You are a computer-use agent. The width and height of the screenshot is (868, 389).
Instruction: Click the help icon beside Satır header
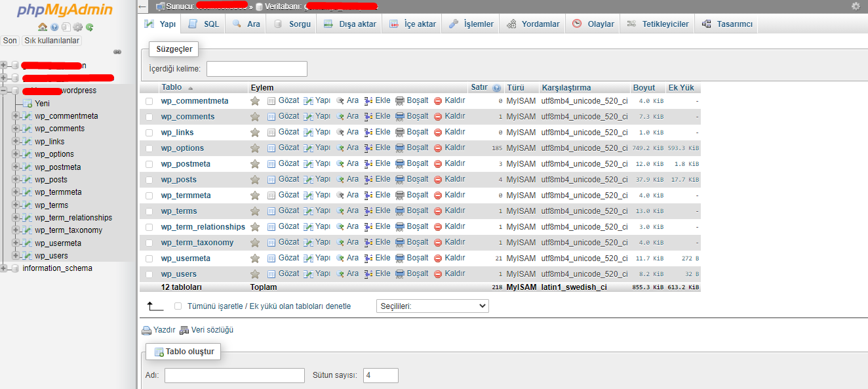pos(496,88)
